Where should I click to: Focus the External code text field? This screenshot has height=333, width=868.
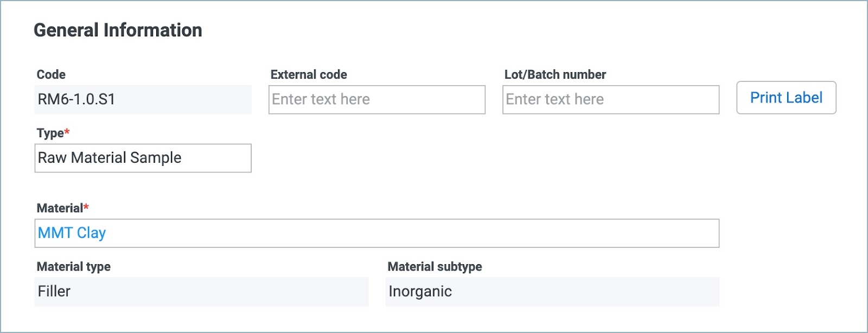377,100
